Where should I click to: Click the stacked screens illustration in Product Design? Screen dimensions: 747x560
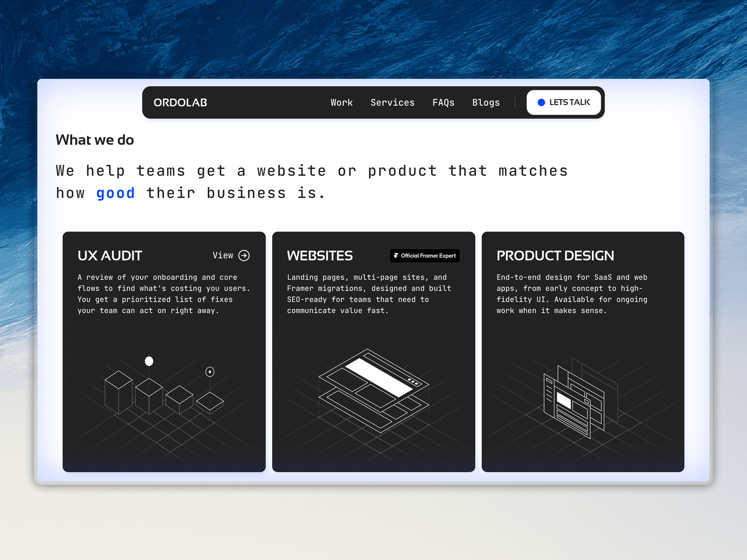pyautogui.click(x=580, y=398)
